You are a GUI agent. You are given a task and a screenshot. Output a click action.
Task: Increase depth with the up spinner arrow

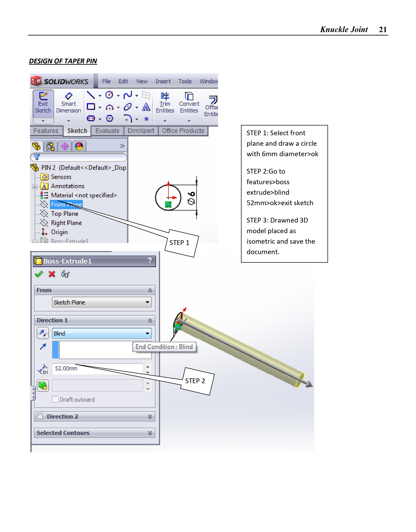(148, 367)
